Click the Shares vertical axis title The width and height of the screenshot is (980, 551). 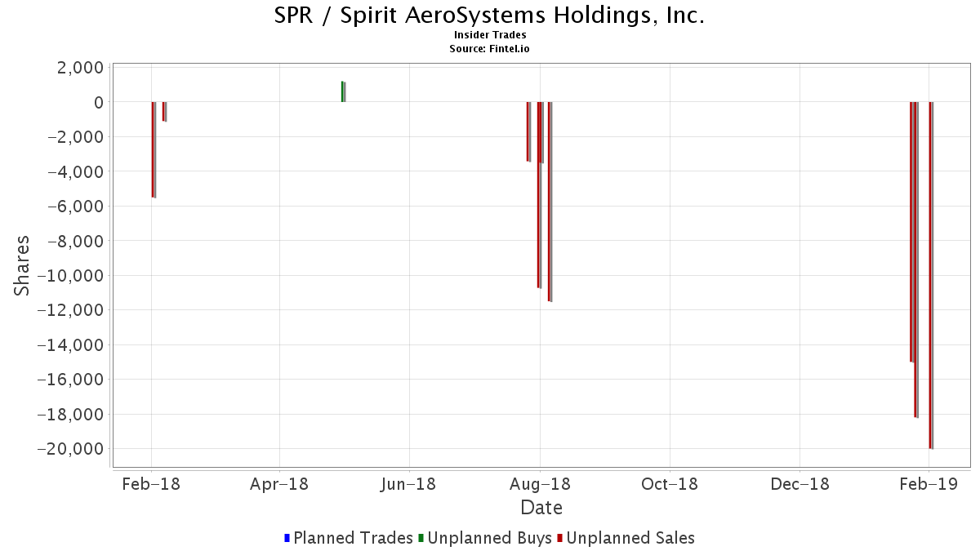point(22,265)
